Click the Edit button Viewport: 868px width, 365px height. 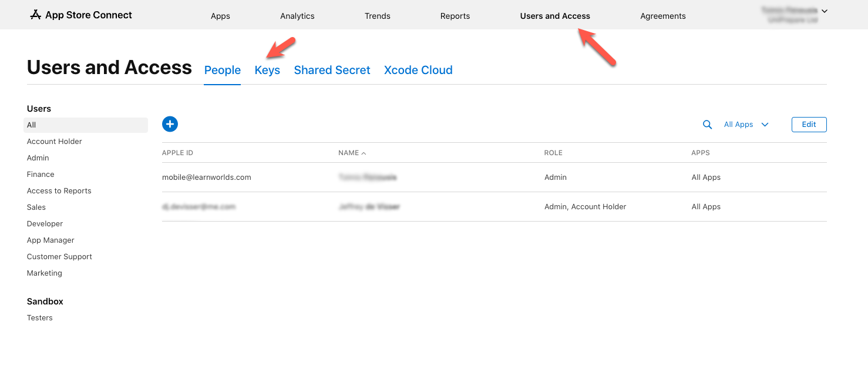point(809,124)
